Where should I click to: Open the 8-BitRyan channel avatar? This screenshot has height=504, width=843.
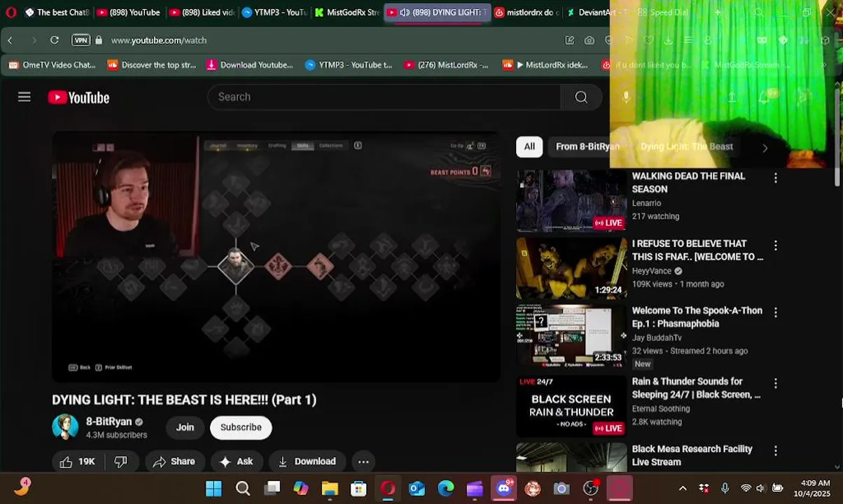point(65,427)
